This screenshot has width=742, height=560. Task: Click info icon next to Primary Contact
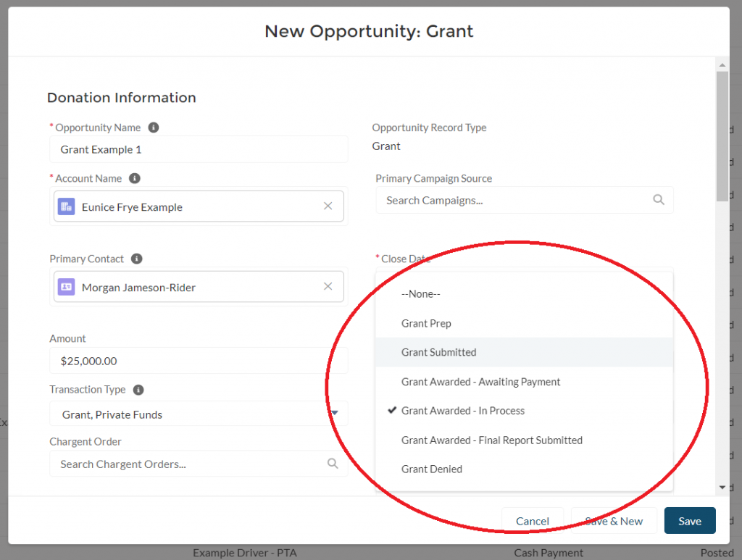click(x=136, y=259)
